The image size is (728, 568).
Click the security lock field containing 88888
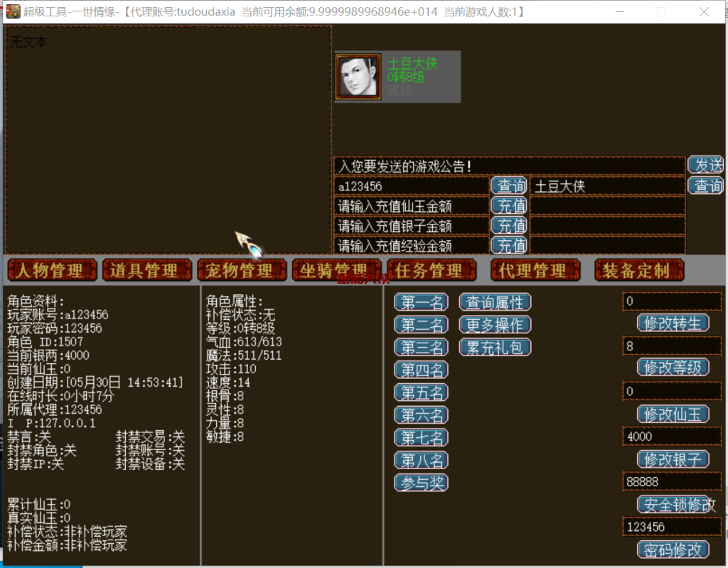(x=672, y=481)
